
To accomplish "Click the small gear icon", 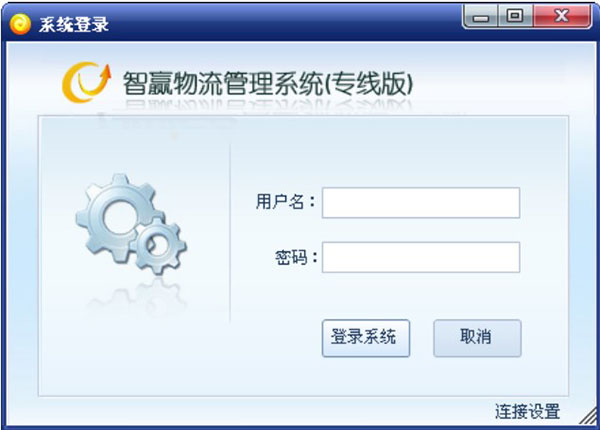I will (159, 246).
